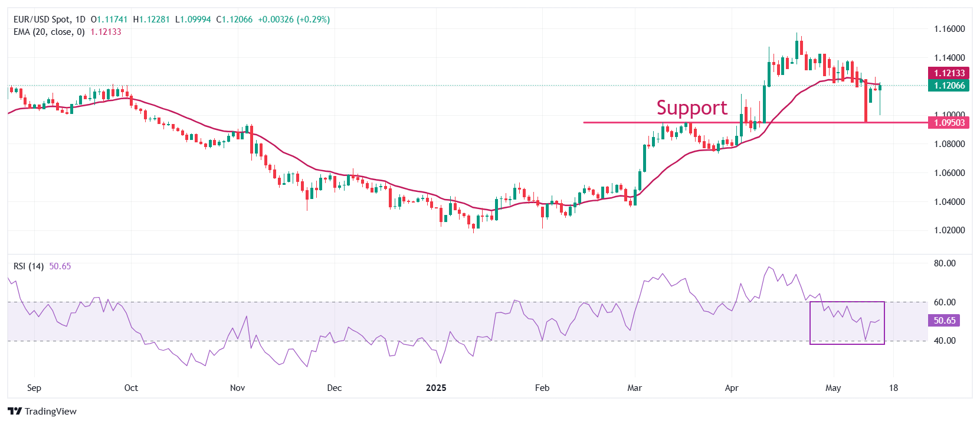Select the EMA (20, close, 0) indicator legend
The width and height of the screenshot is (980, 424).
49,32
